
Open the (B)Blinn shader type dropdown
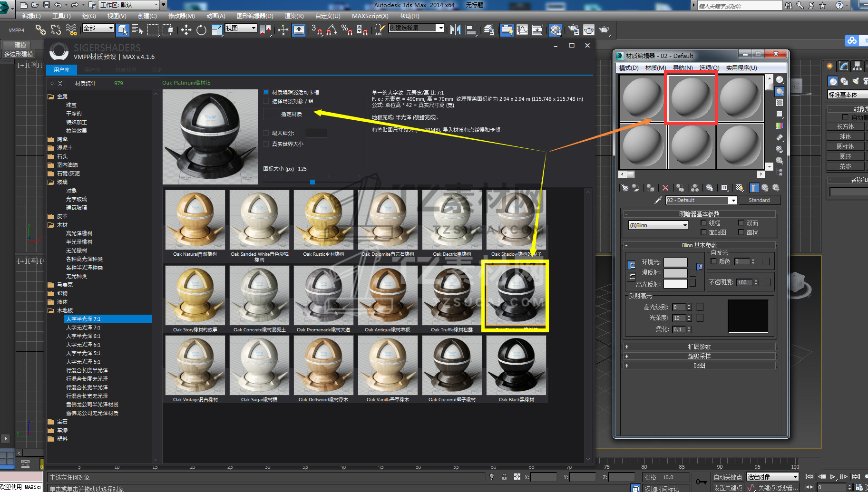tap(658, 225)
